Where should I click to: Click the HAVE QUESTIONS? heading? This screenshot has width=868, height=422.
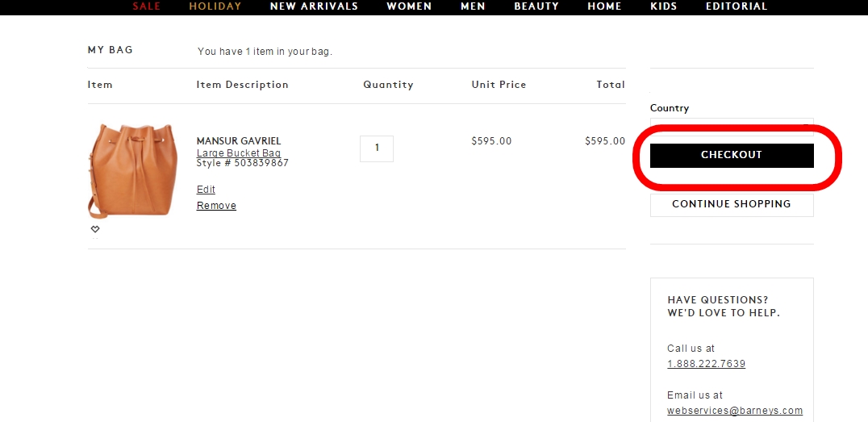pos(718,299)
